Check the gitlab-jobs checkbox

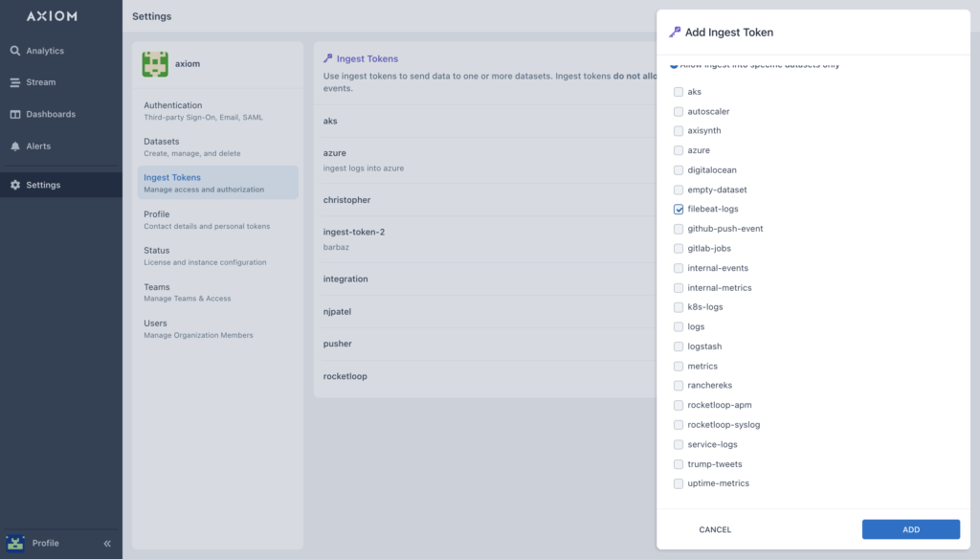679,248
